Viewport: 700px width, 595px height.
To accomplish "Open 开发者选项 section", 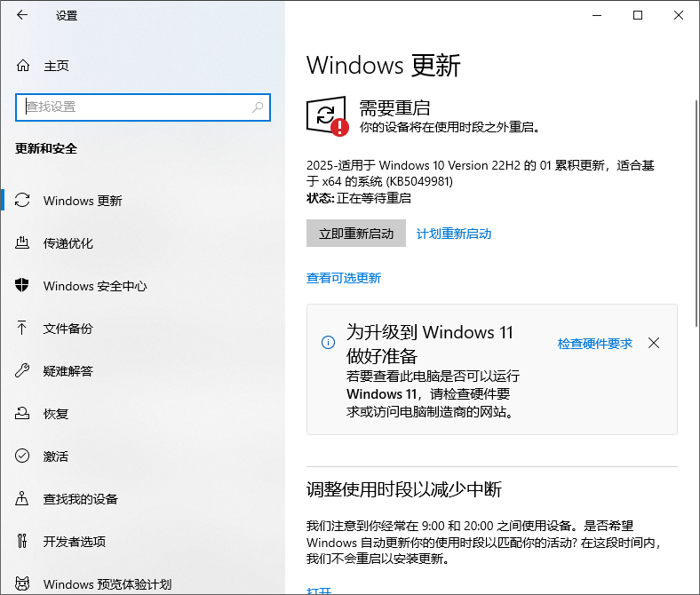I will [74, 542].
